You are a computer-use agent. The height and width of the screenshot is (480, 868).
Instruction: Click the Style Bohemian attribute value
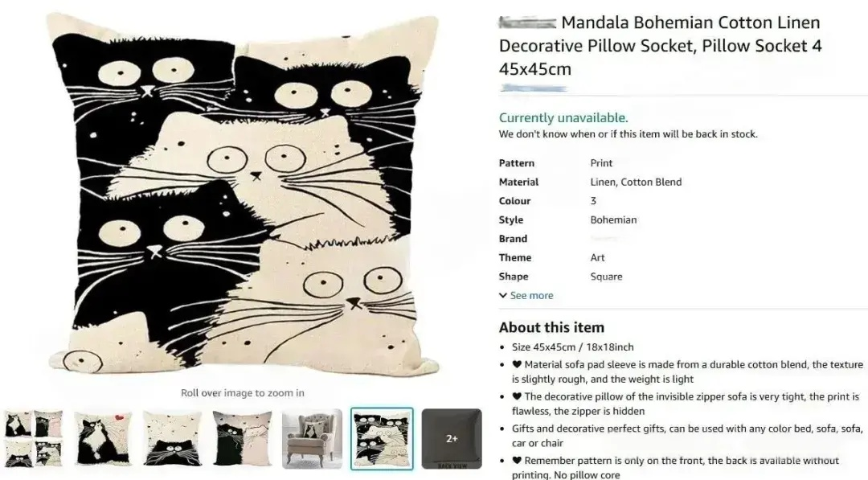613,219
